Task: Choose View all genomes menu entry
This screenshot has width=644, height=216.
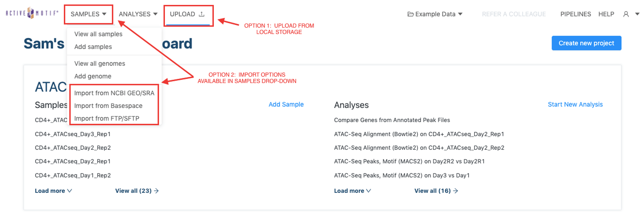Action: click(x=100, y=64)
